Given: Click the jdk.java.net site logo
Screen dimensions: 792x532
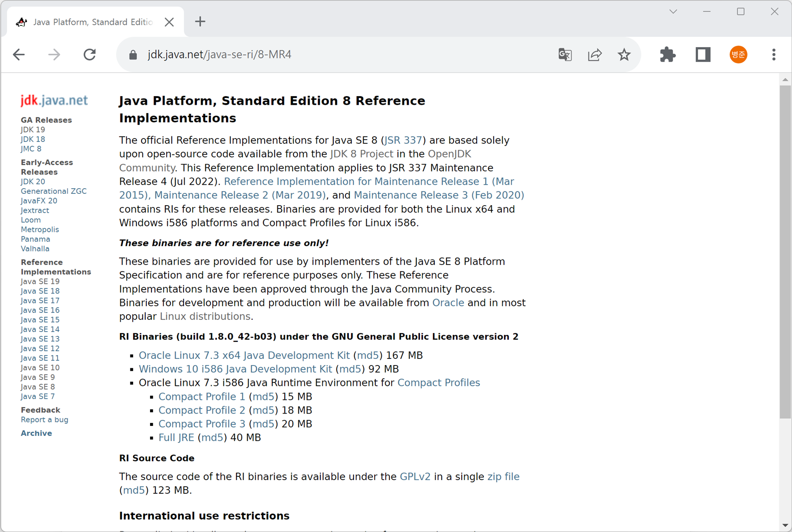Looking at the screenshot, I should pyautogui.click(x=54, y=100).
